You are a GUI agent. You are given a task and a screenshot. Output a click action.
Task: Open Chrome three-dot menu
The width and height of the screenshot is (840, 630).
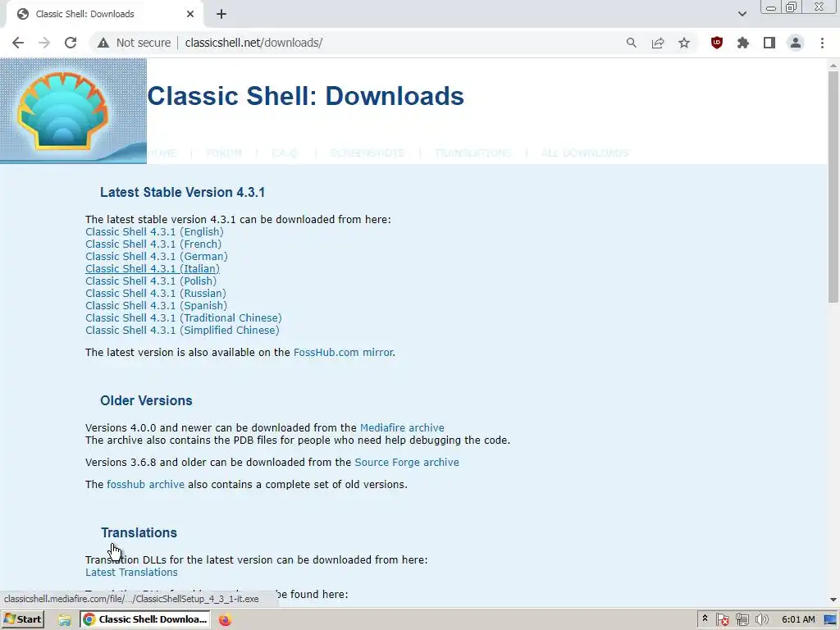tap(822, 43)
